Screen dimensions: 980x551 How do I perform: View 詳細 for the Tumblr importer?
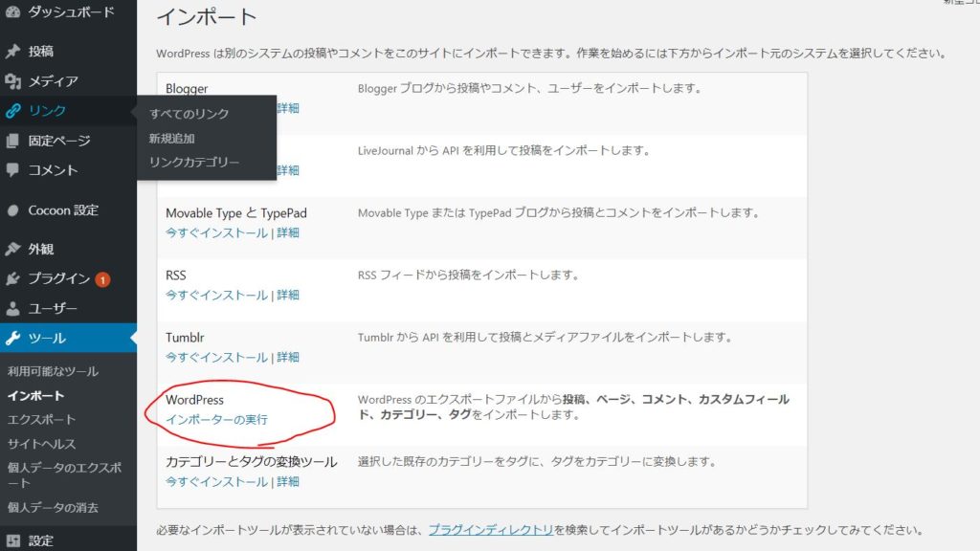287,358
